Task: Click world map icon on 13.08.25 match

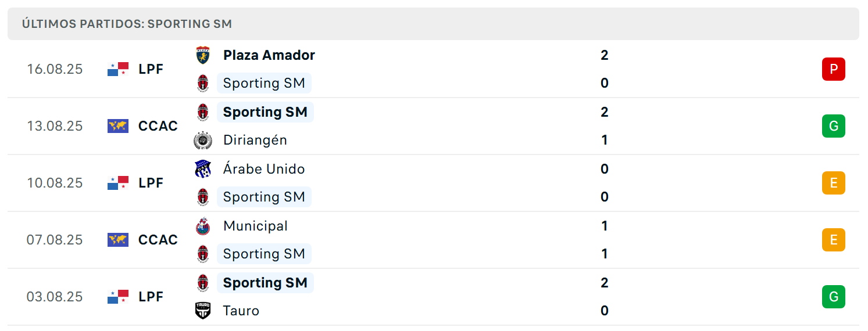Action: 118,126
